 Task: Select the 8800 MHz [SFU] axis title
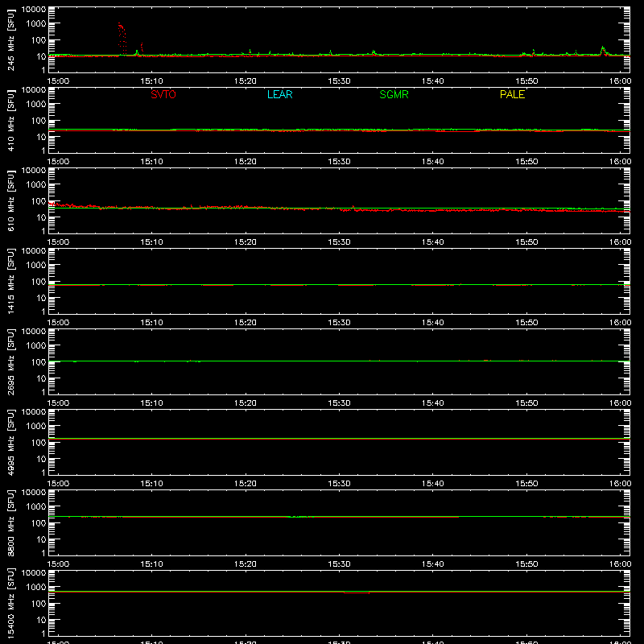10,522
